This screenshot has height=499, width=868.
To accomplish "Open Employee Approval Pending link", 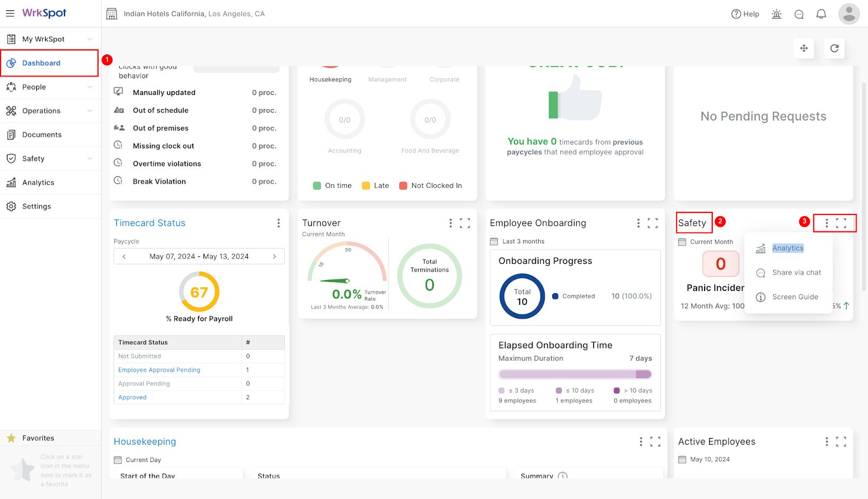I will coord(159,370).
